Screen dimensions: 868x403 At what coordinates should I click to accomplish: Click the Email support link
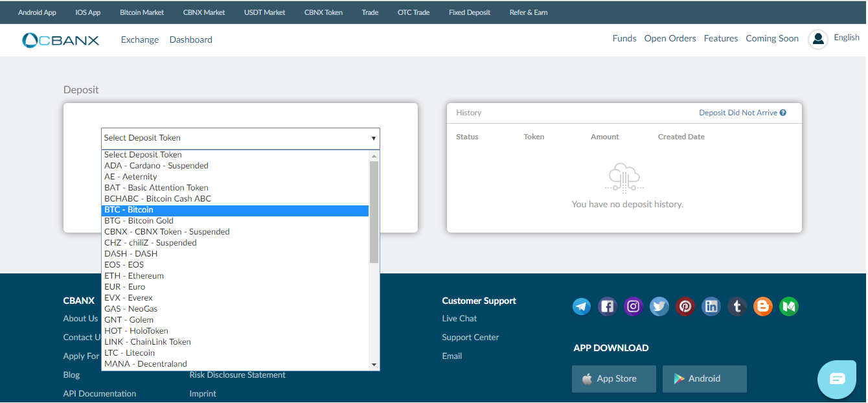pos(452,356)
